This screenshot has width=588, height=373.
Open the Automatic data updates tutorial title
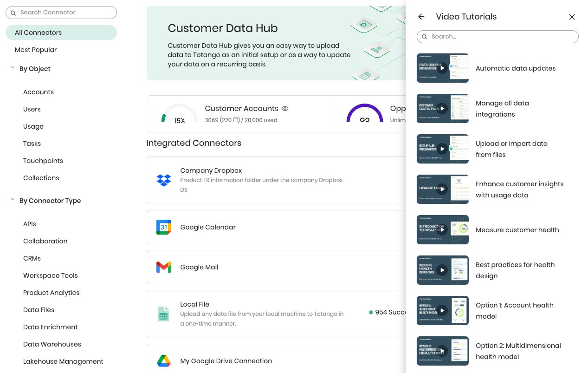pyautogui.click(x=516, y=68)
